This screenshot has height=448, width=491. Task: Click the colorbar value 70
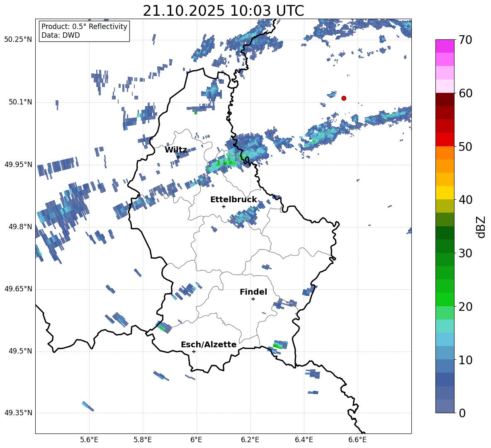(465, 40)
